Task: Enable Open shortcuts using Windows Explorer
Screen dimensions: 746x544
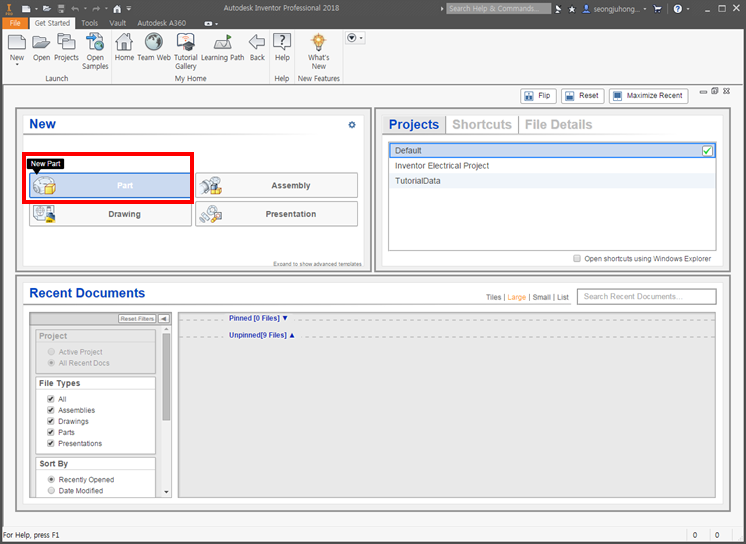Action: pos(577,258)
